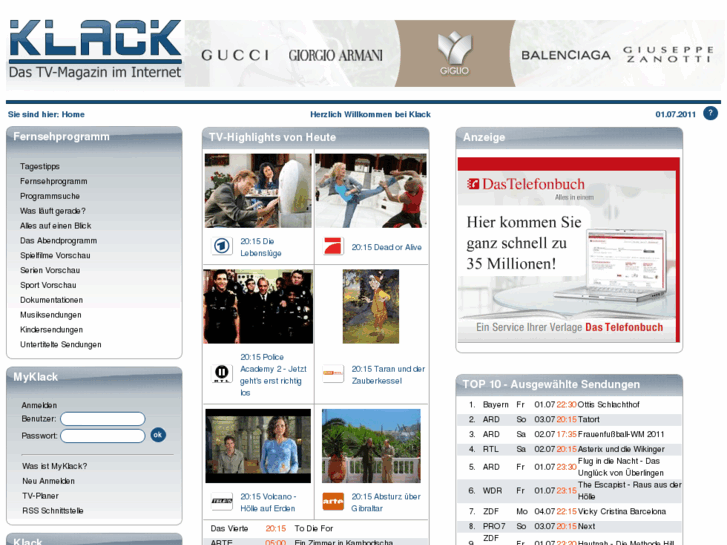Click the Tele 5 logo beside Volcano
727x545 pixels.
[x=222, y=501]
